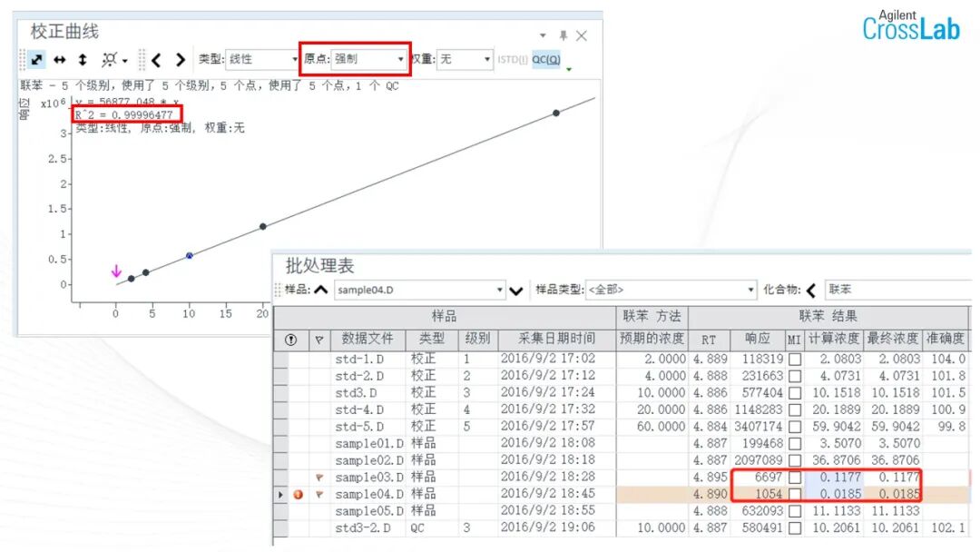Open the sample04.D sample dropdown
This screenshot has height=552, width=980.
[419, 290]
